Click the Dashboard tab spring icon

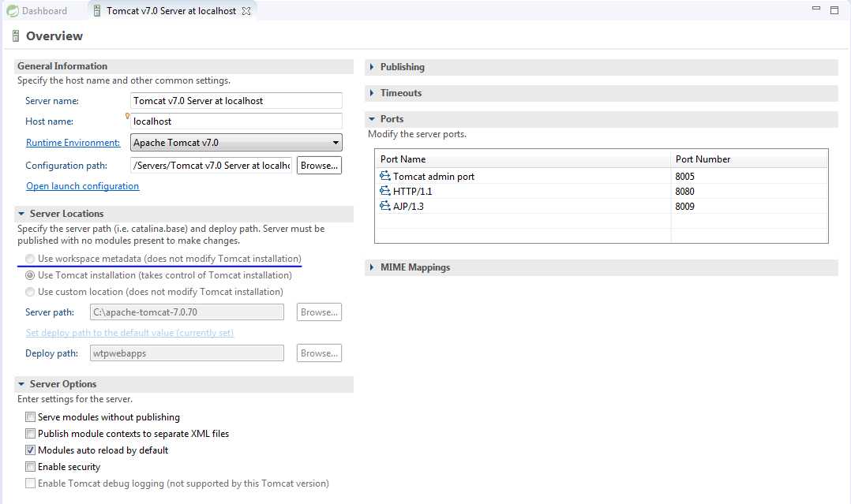coord(12,11)
